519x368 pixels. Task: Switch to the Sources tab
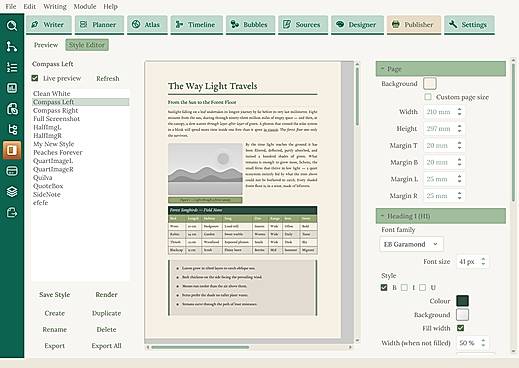coord(303,25)
